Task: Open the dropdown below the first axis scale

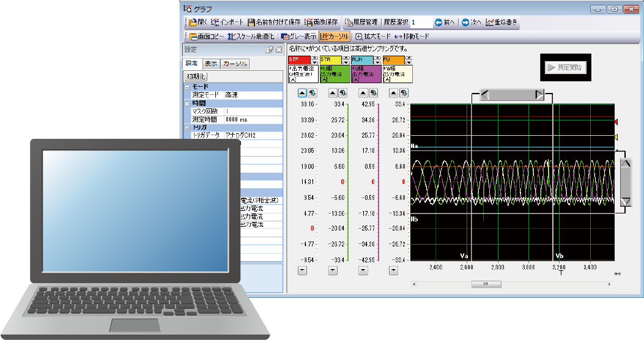Action: coord(302,270)
